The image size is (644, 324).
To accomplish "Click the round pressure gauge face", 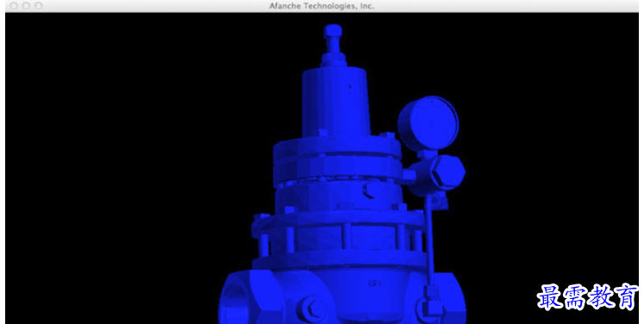I will (x=428, y=122).
